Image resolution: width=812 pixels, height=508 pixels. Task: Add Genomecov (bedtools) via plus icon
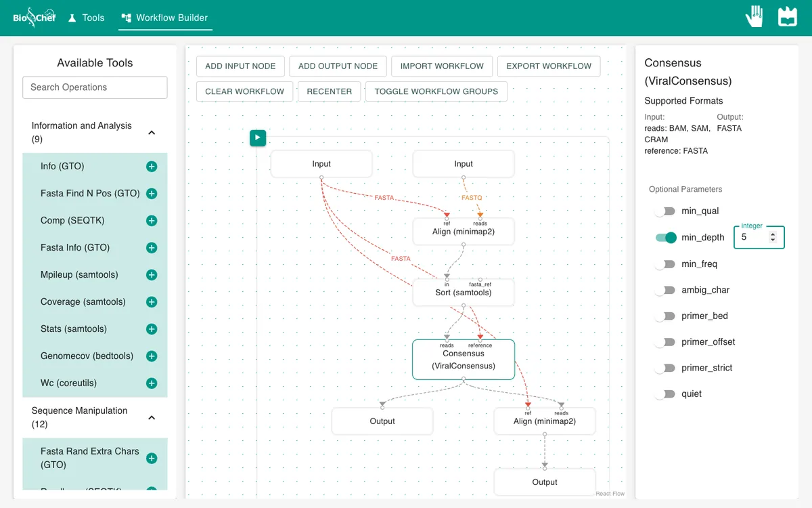pyautogui.click(x=152, y=356)
